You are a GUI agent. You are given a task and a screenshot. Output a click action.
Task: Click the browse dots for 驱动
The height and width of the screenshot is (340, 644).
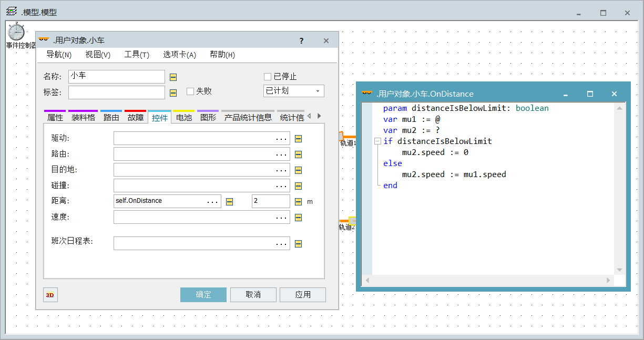[x=282, y=139]
